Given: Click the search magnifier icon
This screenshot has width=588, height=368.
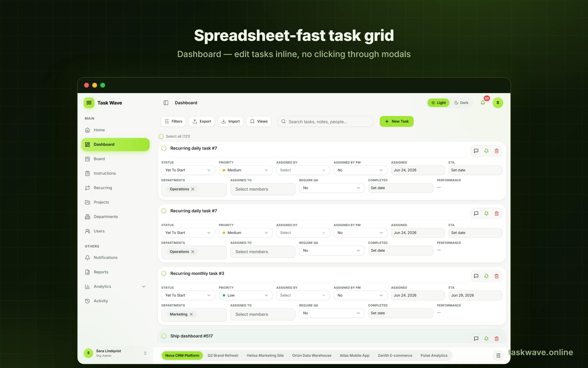Looking at the screenshot, I should point(283,121).
